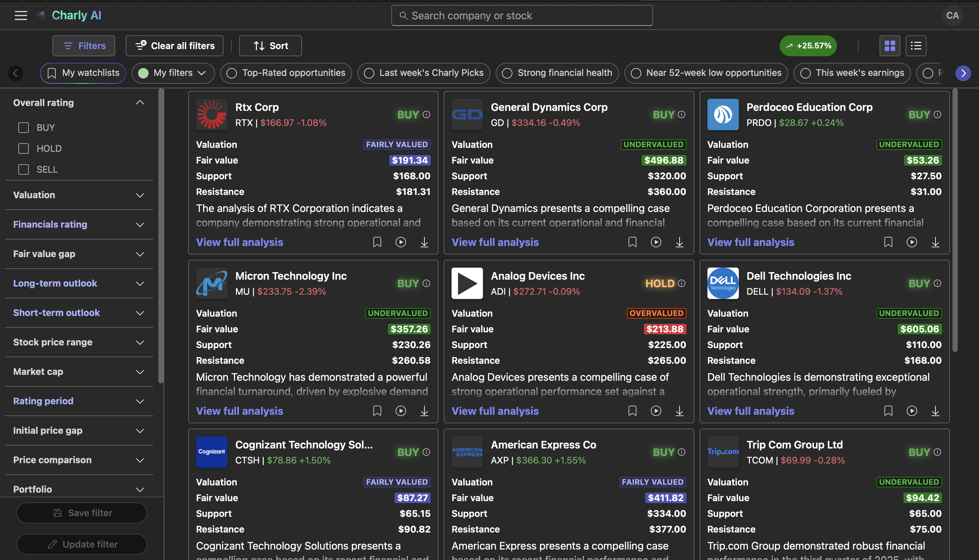979x560 pixels.
Task: Enable the BUY rating filter checkbox
Action: (24, 127)
